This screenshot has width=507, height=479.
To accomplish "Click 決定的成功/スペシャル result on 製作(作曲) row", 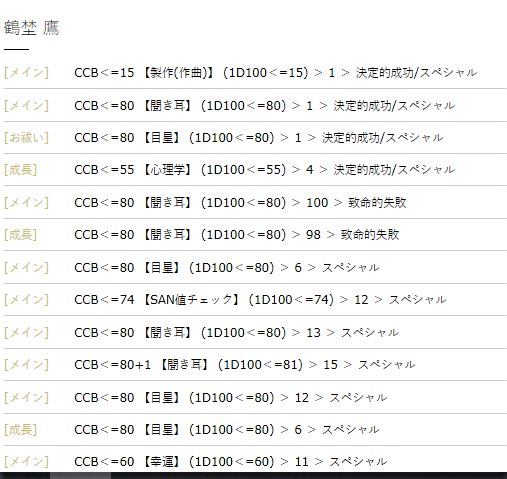I will tap(416, 73).
